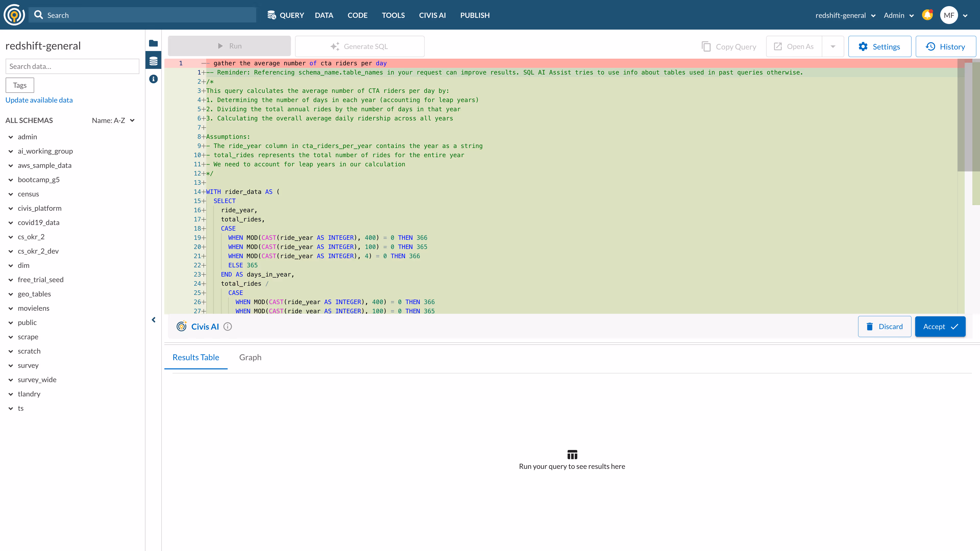Open the CIVIS AI menu
Screen dimensions: 980x551
(x=432, y=15)
